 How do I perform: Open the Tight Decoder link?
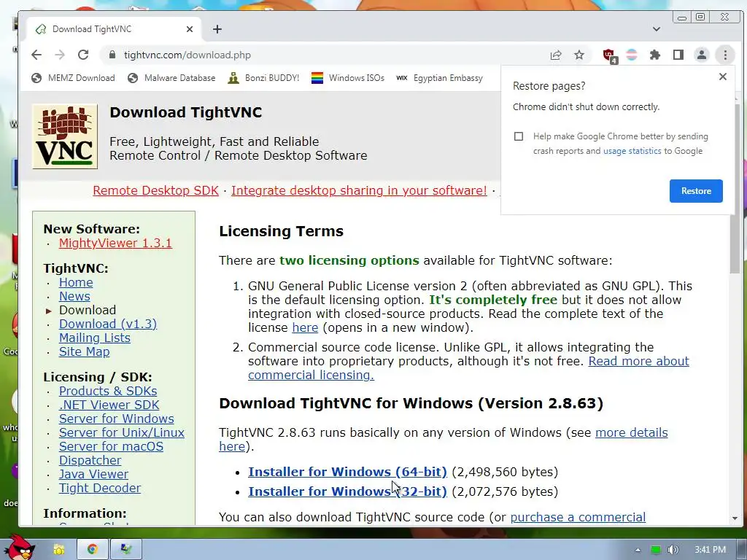tap(100, 488)
